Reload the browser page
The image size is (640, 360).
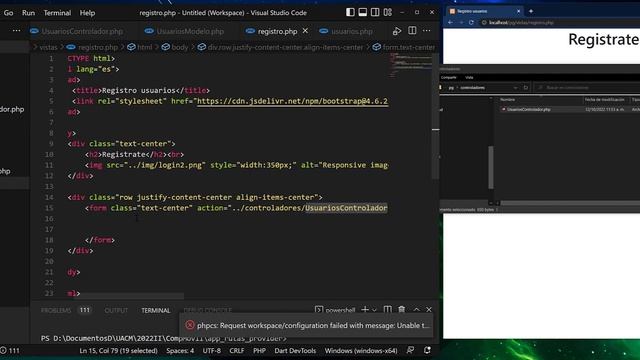pyautogui.click(x=471, y=22)
